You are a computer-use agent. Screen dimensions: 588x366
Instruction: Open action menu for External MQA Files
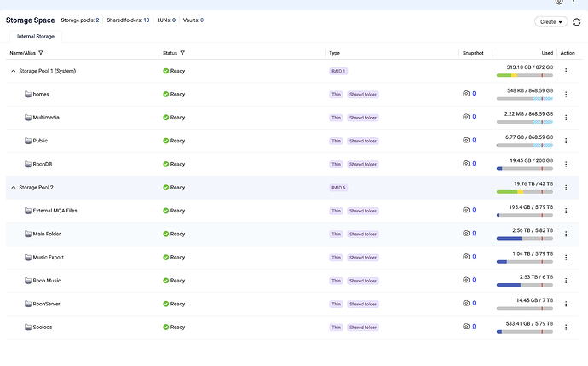pyautogui.click(x=566, y=211)
